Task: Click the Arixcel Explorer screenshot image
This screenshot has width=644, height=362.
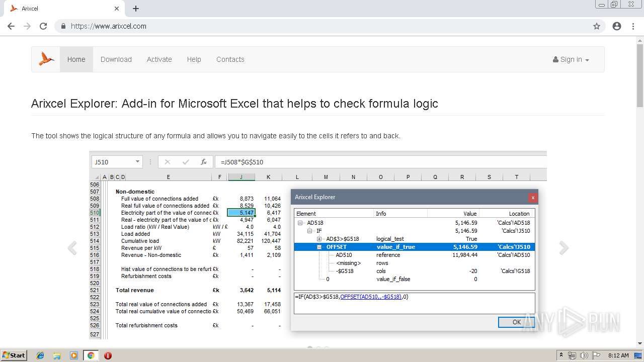Action: coord(318,245)
